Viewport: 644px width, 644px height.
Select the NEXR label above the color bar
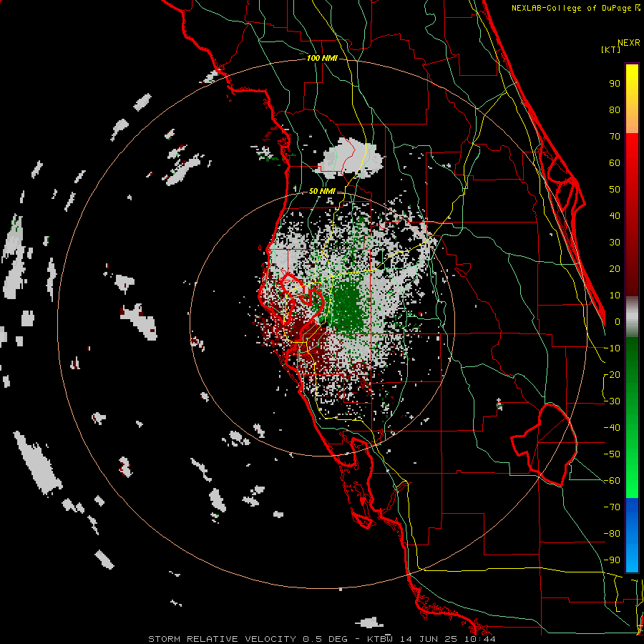628,43
